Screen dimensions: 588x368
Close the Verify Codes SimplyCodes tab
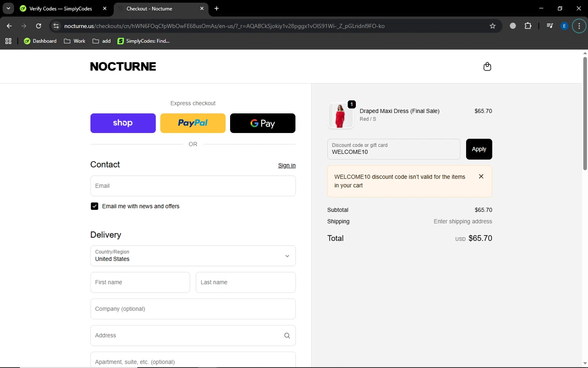[105, 8]
